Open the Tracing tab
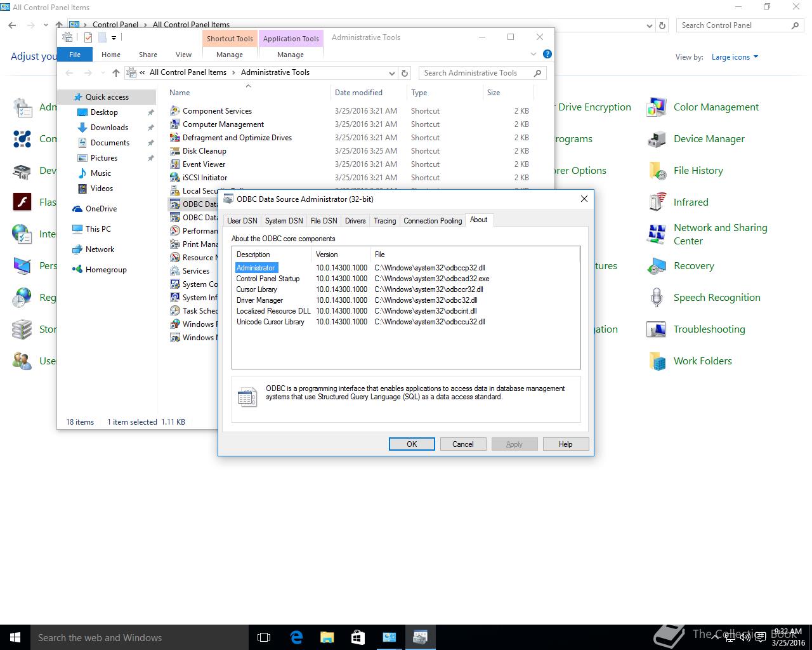The width and height of the screenshot is (812, 650). 384,221
